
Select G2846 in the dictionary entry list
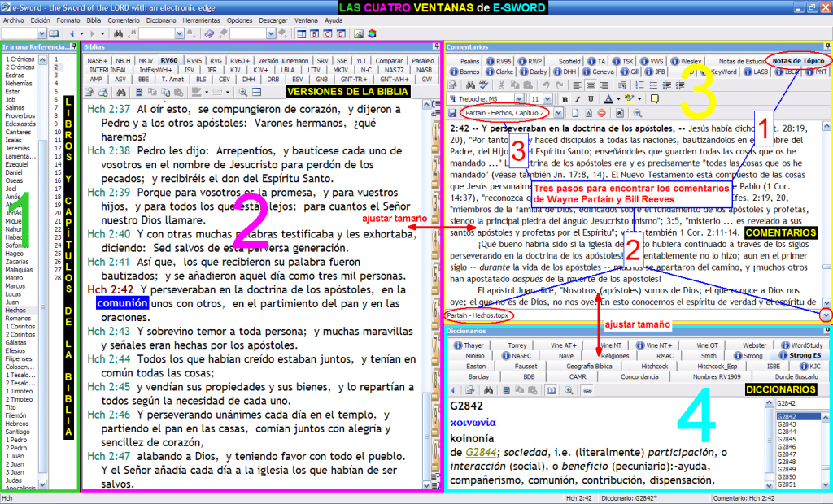[787, 446]
